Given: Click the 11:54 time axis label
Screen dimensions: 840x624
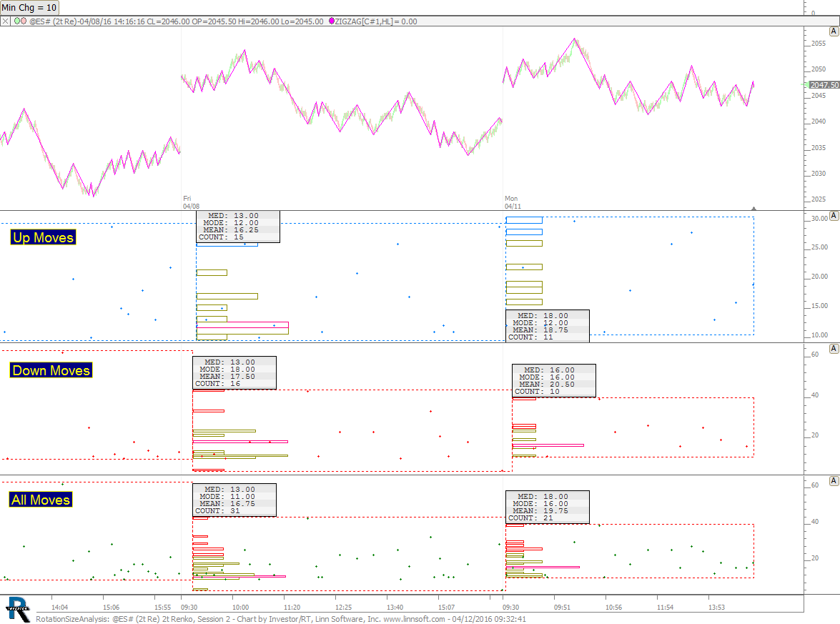Looking at the screenshot, I should 665,608.
